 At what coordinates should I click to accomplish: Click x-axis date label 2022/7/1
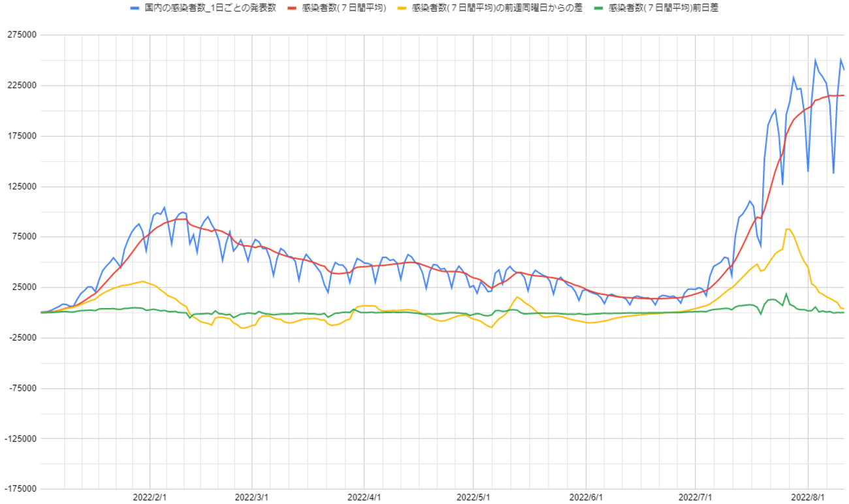point(696,497)
